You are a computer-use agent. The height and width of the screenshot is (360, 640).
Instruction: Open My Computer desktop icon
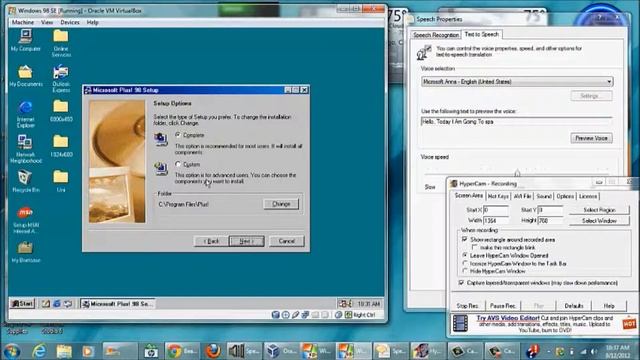(x=25, y=40)
